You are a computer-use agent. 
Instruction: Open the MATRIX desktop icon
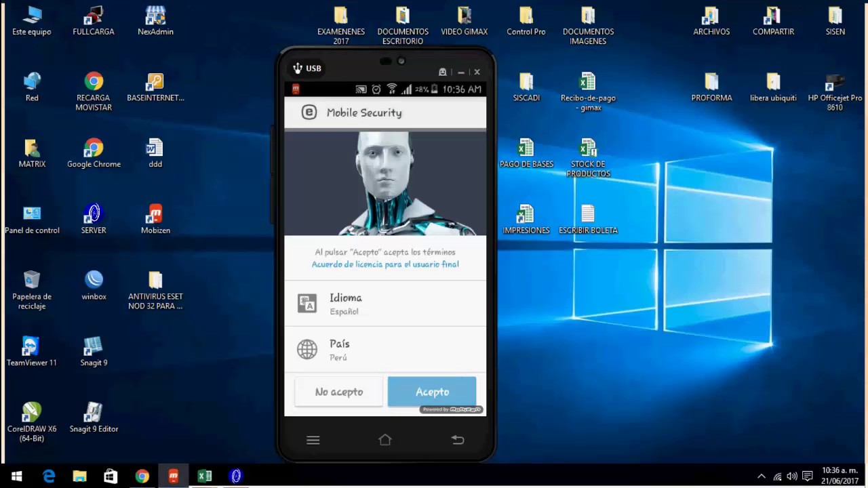click(x=32, y=154)
